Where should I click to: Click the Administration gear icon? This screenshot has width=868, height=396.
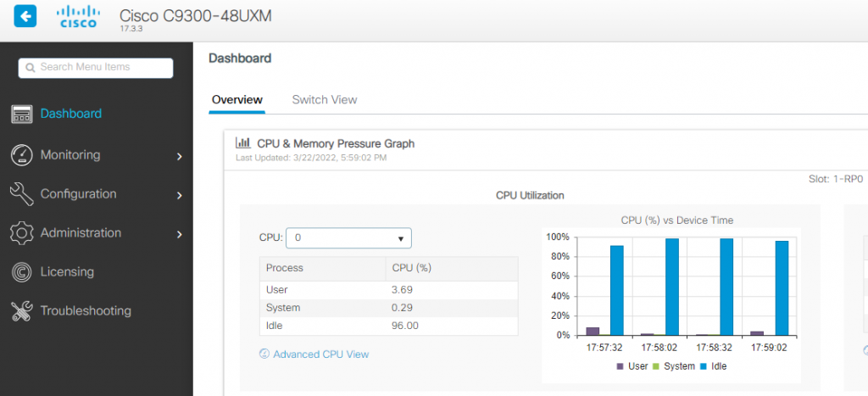pyautogui.click(x=21, y=232)
